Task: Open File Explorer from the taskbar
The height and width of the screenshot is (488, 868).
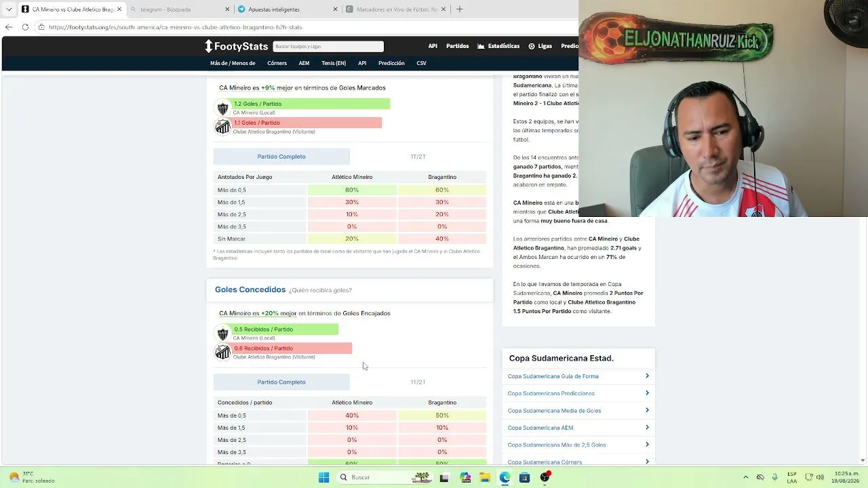Action: point(485,477)
